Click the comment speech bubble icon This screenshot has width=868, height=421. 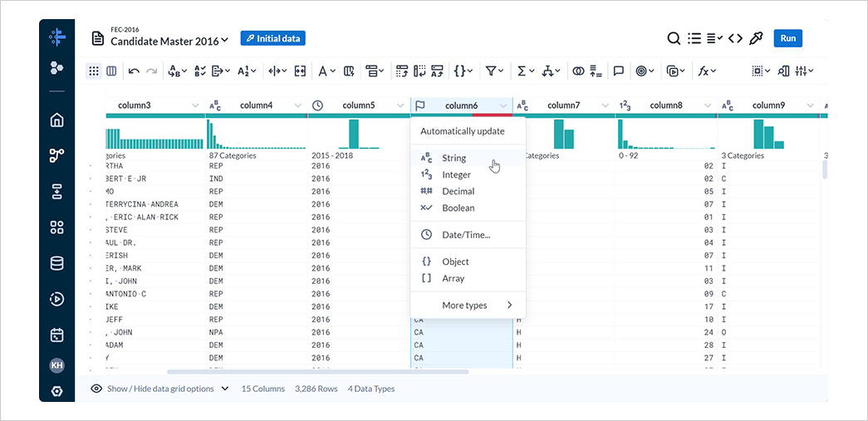619,71
